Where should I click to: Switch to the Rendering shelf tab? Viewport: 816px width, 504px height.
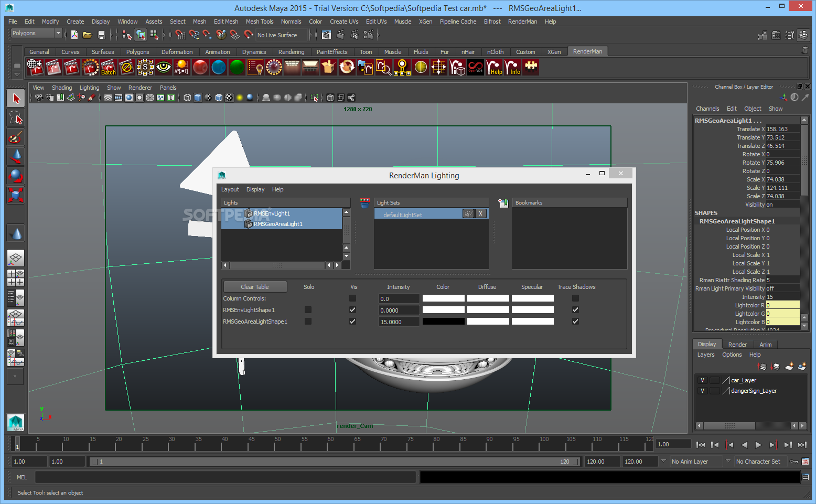[291, 52]
